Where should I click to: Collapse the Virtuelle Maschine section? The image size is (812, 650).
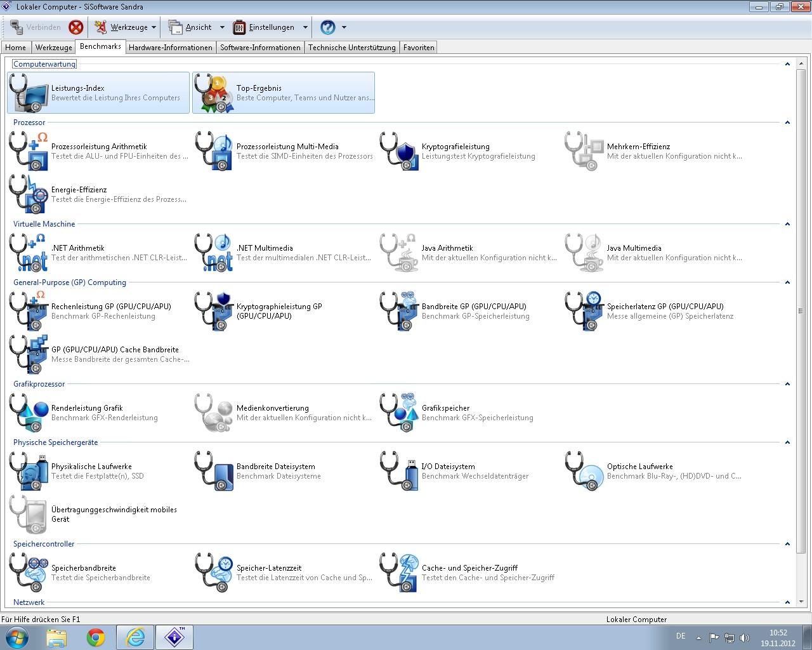[x=787, y=224]
